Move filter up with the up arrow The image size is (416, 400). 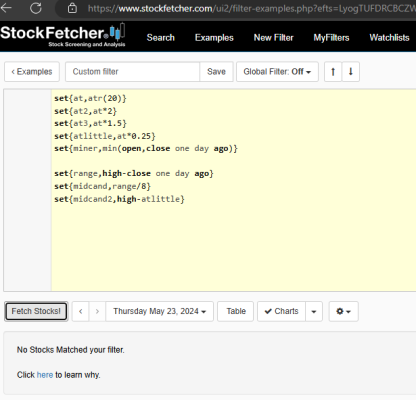[x=333, y=72]
